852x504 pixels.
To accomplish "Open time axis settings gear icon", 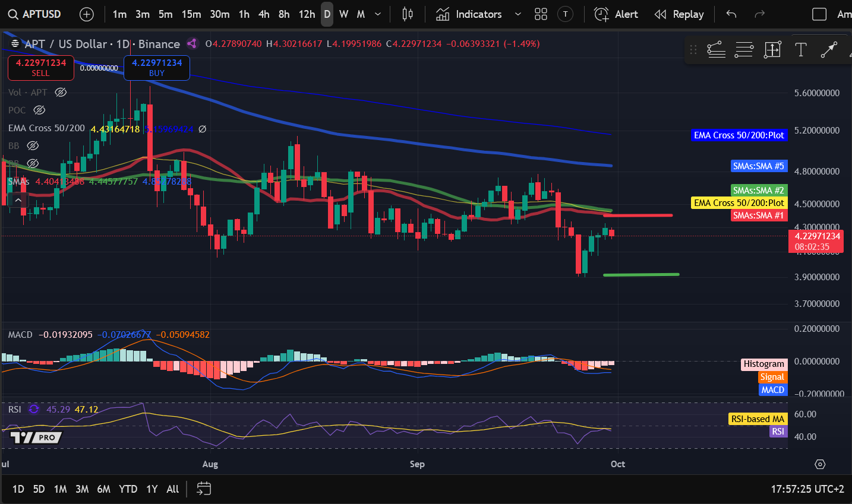I will (820, 464).
